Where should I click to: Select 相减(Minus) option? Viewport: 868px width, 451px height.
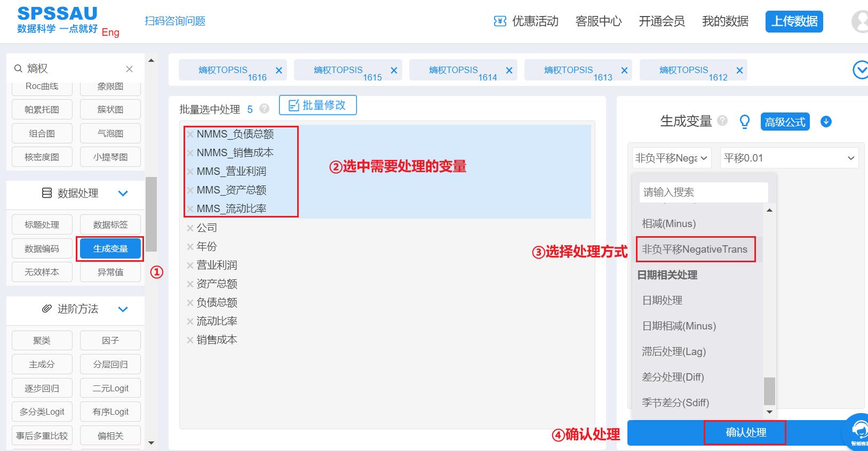tap(669, 224)
